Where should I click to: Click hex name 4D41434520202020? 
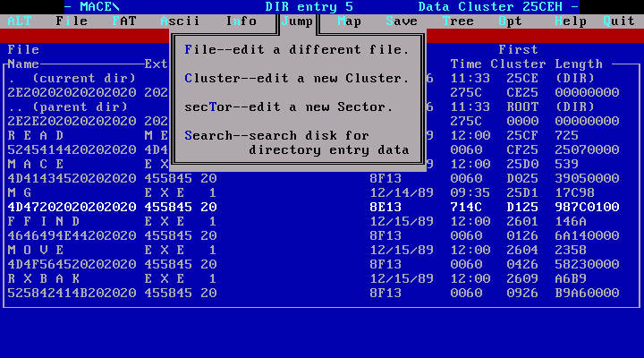click(x=72, y=178)
